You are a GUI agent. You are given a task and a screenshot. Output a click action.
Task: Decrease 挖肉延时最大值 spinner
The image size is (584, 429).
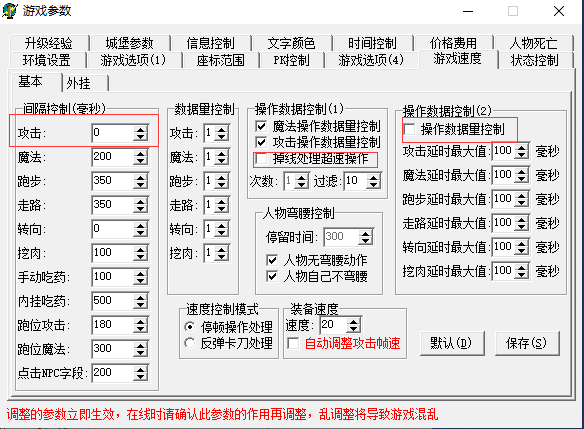point(522,275)
